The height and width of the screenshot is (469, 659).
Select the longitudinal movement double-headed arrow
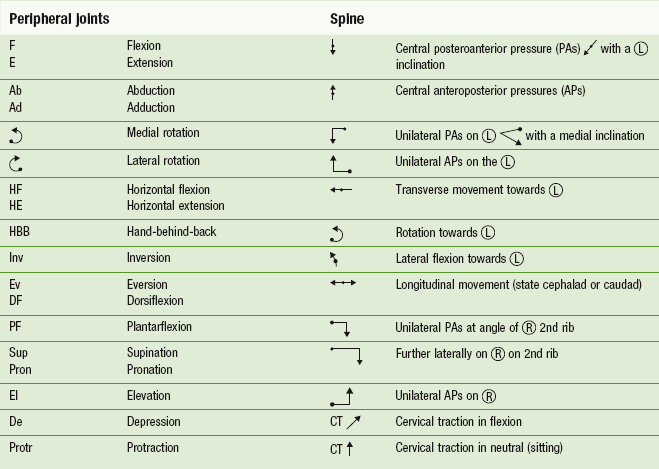click(343, 283)
